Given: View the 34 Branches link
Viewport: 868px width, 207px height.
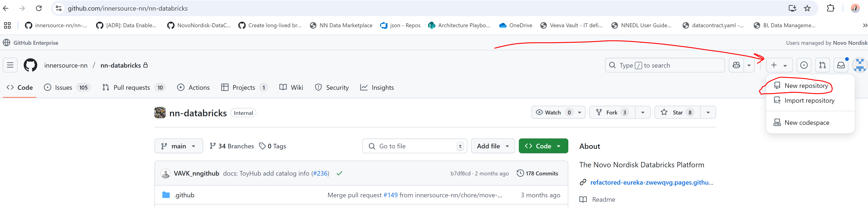Looking at the screenshot, I should click(232, 146).
